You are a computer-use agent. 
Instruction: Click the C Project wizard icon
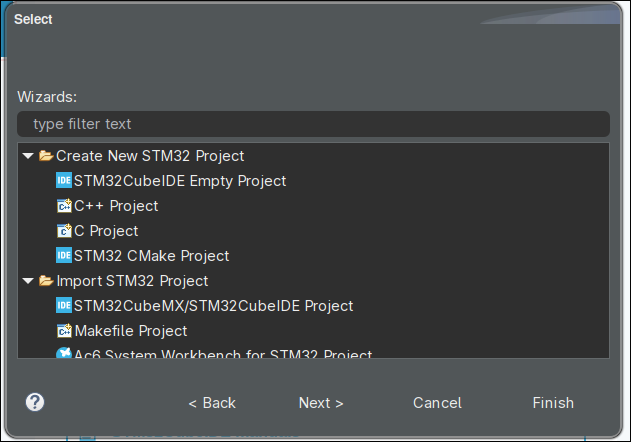64,231
